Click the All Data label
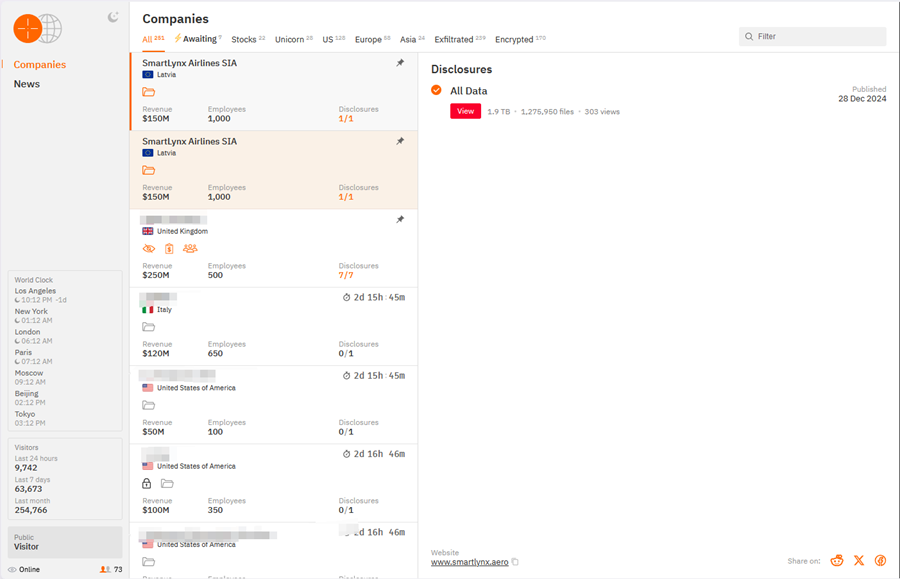The width and height of the screenshot is (900, 579). [x=468, y=91]
